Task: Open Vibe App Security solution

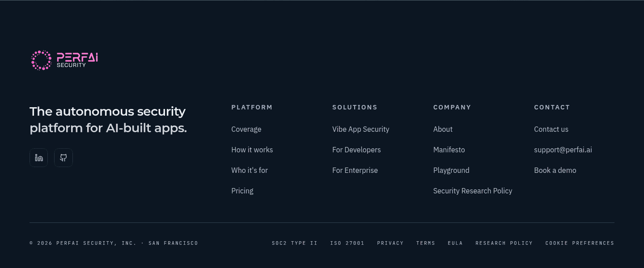Action: (361, 129)
